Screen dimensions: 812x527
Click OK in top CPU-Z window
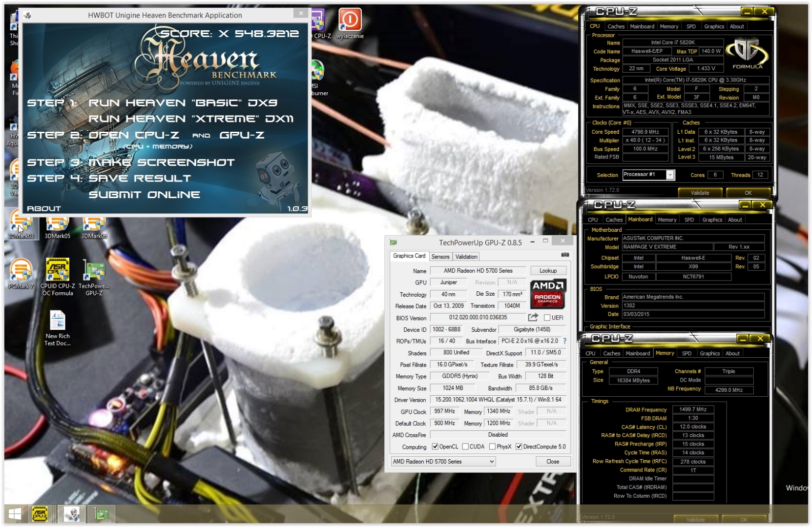click(x=748, y=193)
